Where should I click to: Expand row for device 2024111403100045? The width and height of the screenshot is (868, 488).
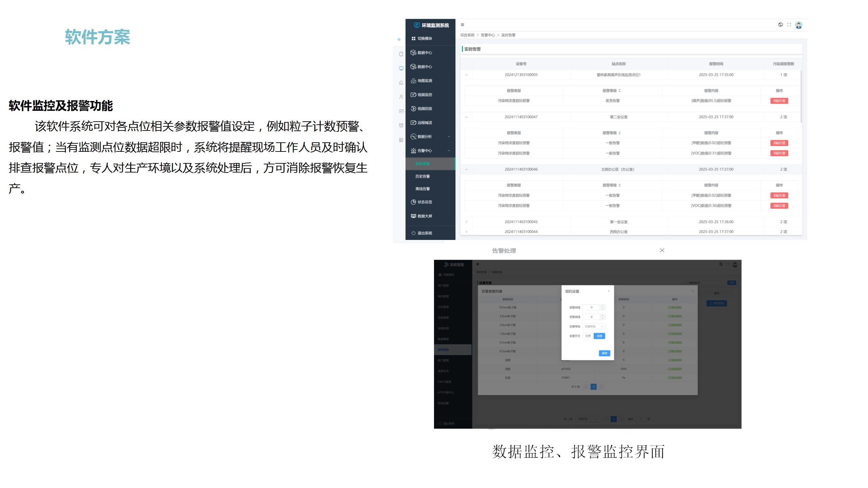pos(467,222)
